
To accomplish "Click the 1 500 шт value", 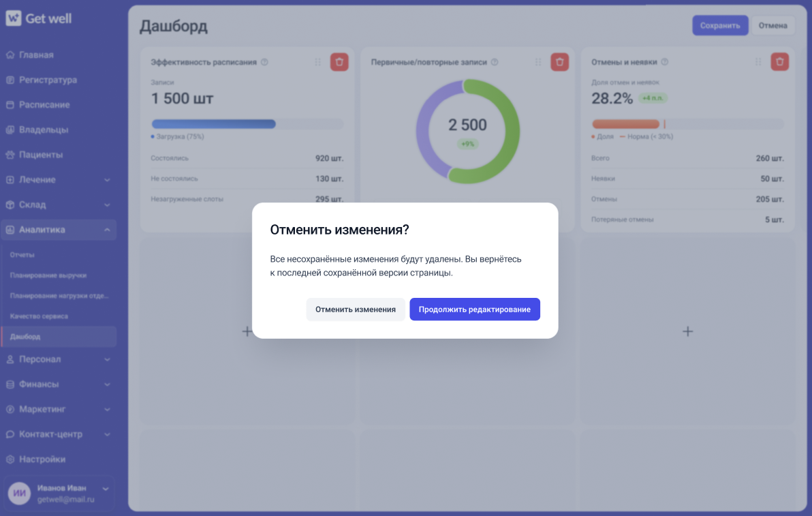I will (182, 98).
